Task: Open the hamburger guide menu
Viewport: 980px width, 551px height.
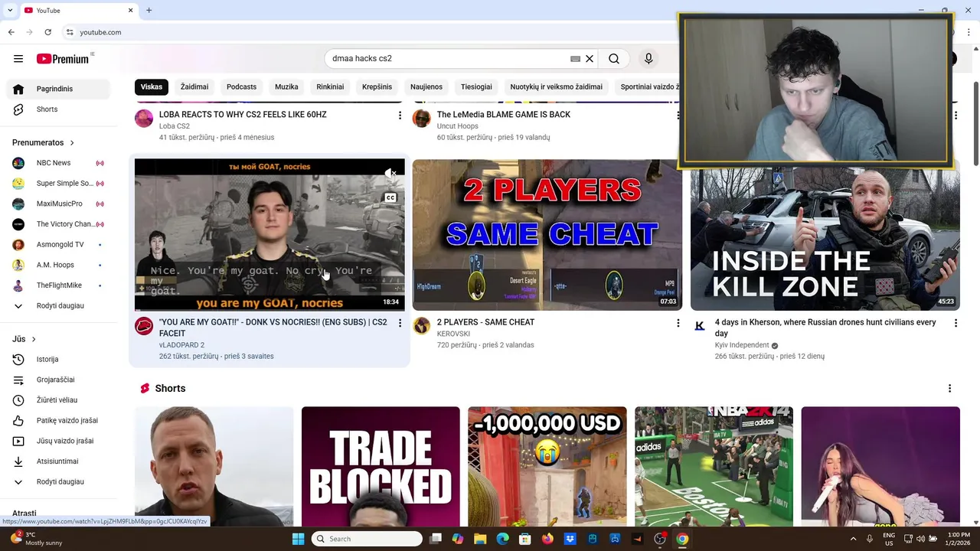Action: [18, 59]
